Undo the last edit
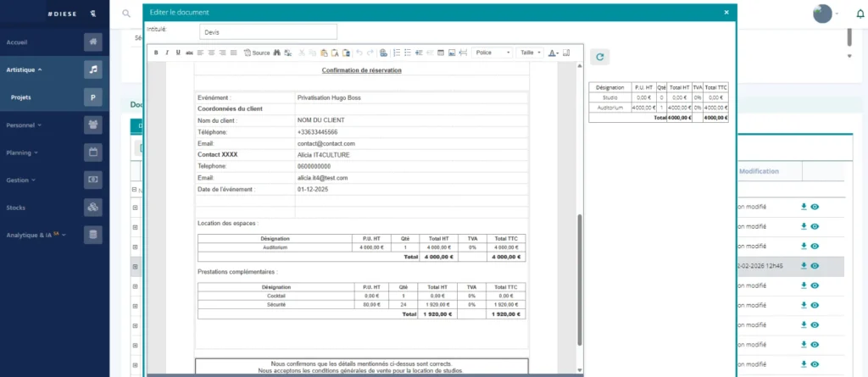Viewport: 868px width, 377px height. click(x=359, y=53)
